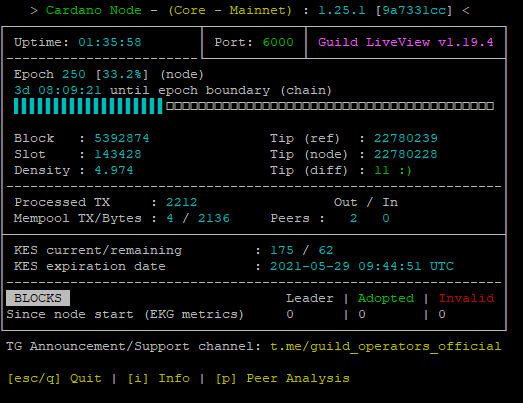523x403 pixels.
Task: Click the outgoing Peers count 2
Action: pyautogui.click(x=354, y=218)
